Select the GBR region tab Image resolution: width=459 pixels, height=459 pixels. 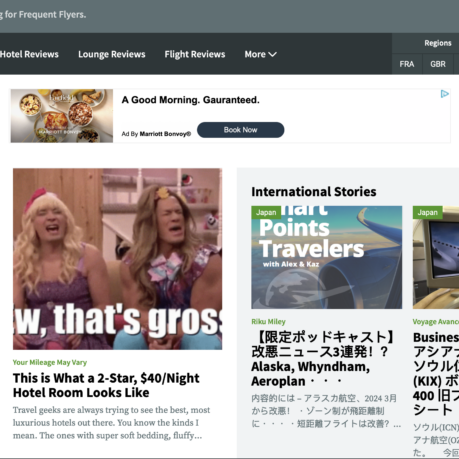(x=438, y=64)
